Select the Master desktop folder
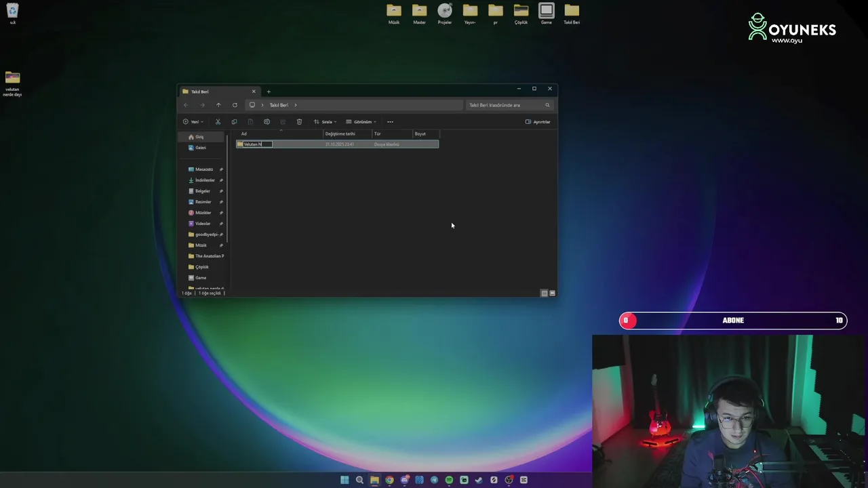 click(419, 14)
